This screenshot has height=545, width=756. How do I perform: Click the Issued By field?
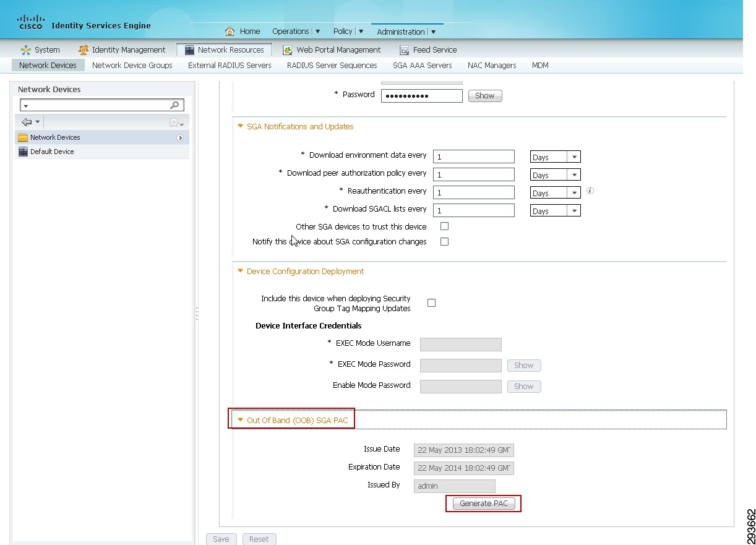tap(455, 486)
